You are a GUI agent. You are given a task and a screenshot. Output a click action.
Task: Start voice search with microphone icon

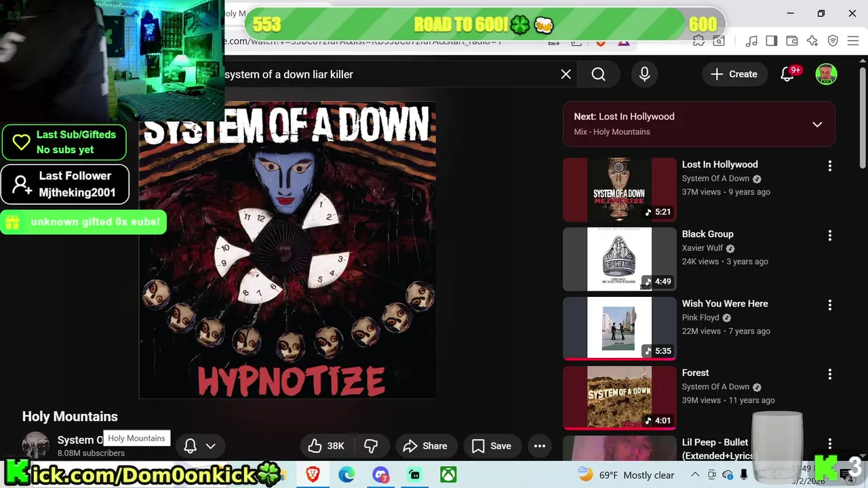645,75
